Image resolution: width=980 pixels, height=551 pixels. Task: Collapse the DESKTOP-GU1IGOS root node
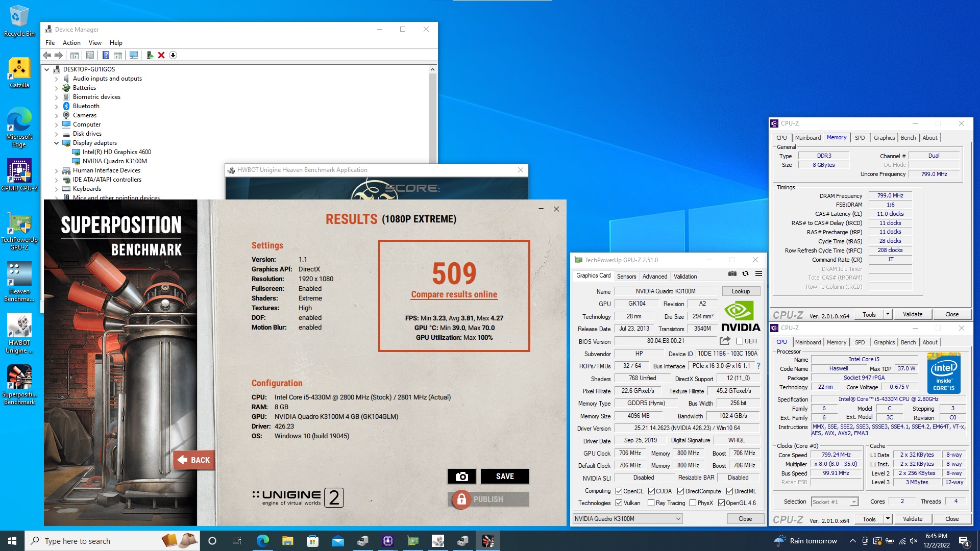pyautogui.click(x=46, y=69)
